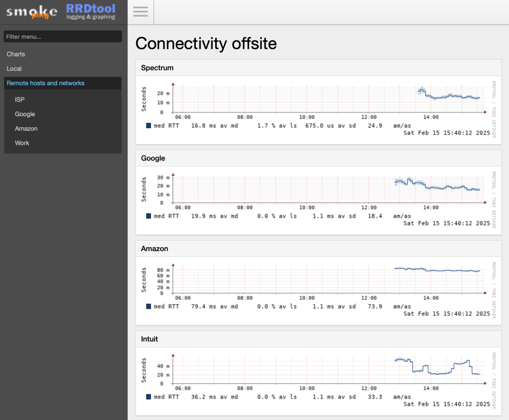Collapse Remote hosts and networks section
The image size is (509, 420).
(x=46, y=83)
